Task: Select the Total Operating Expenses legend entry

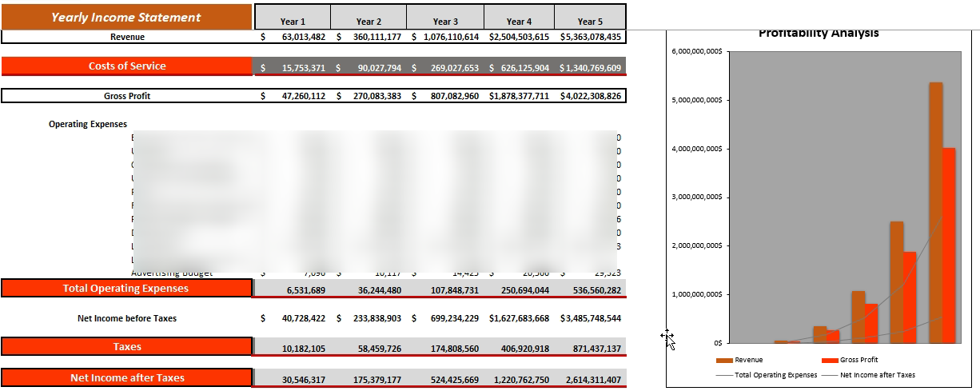Action: [x=767, y=374]
